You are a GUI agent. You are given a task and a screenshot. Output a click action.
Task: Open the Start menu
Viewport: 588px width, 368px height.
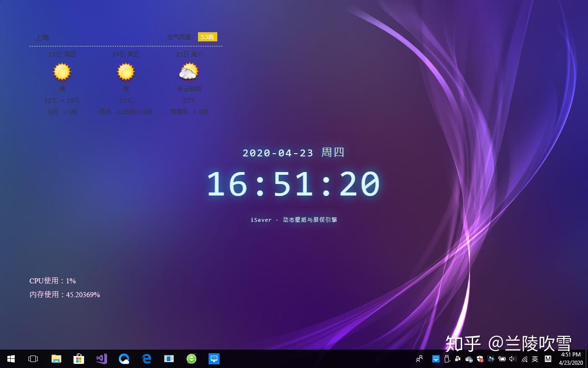(10, 359)
